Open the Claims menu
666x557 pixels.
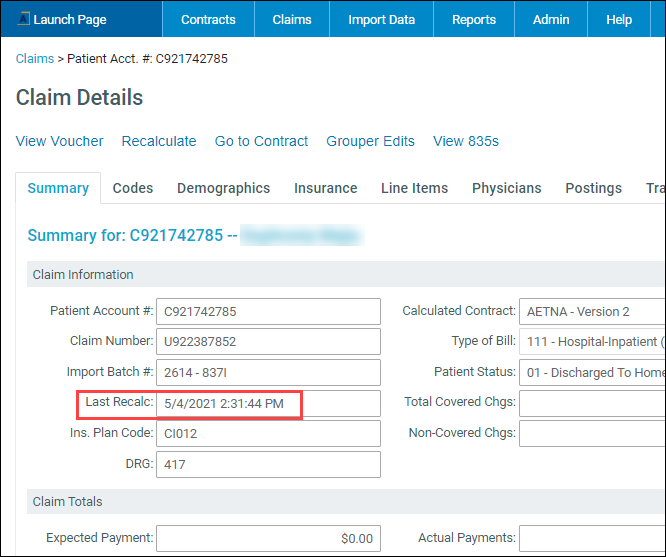click(292, 20)
